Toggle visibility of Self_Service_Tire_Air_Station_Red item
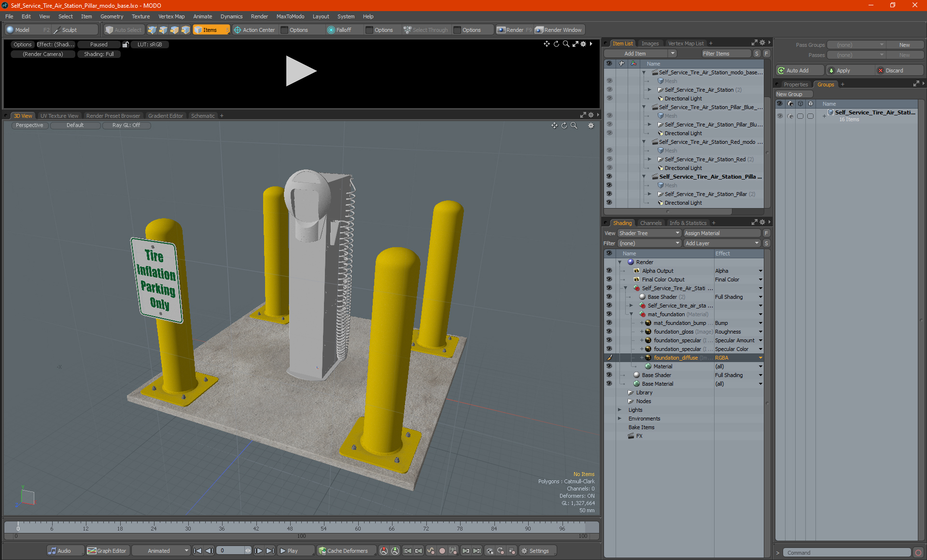This screenshot has width=927, height=560. [x=609, y=159]
